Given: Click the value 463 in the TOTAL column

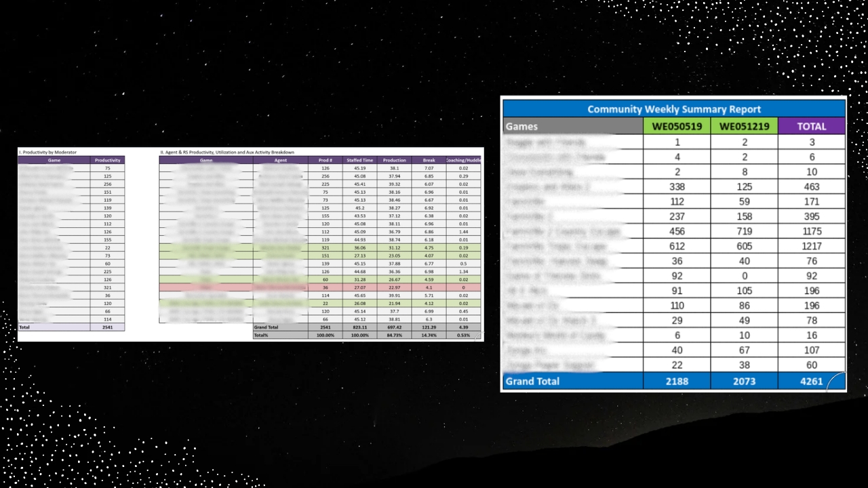Looking at the screenshot, I should 812,187.
